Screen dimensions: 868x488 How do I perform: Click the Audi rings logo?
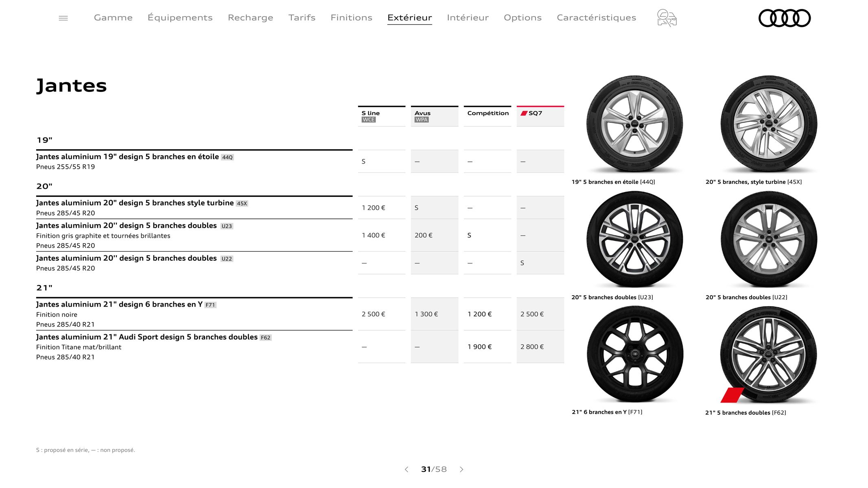tap(785, 18)
